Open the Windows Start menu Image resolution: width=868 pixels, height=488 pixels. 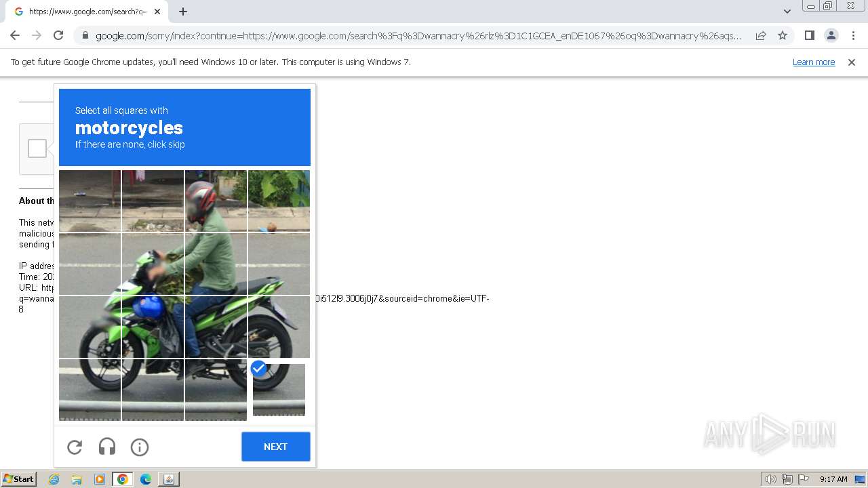pyautogui.click(x=18, y=479)
